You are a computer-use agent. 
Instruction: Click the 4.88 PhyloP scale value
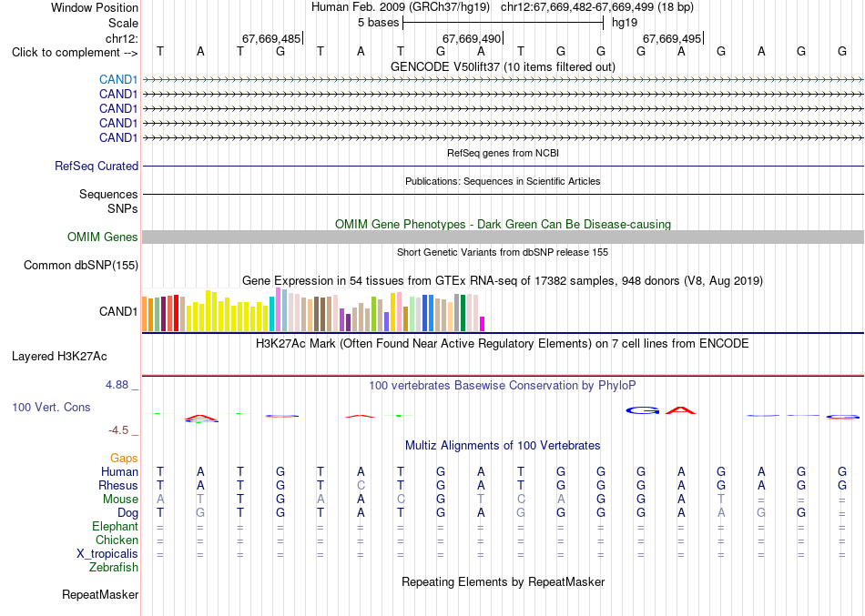(117, 384)
